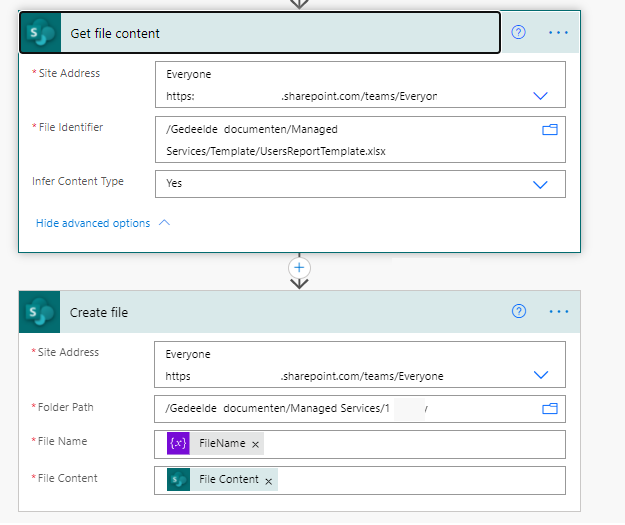
Task: Collapse section via Hide advanced options
Action: pos(102,223)
